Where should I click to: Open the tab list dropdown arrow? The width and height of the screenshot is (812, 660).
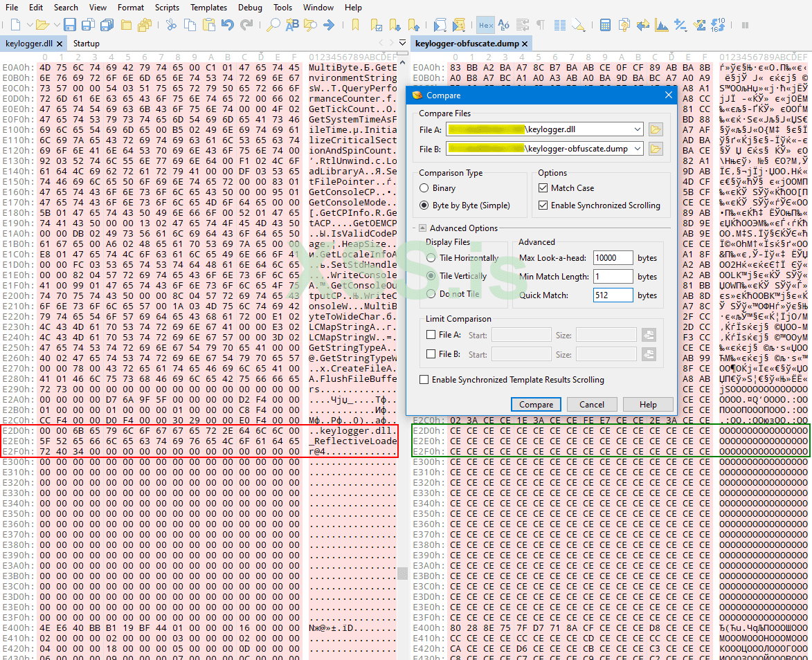click(402, 43)
